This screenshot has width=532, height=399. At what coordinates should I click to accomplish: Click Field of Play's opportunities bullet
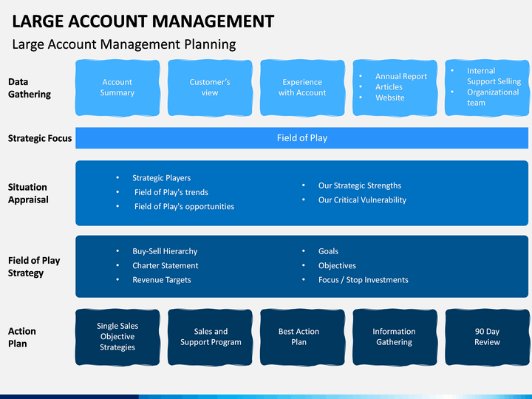tap(184, 206)
